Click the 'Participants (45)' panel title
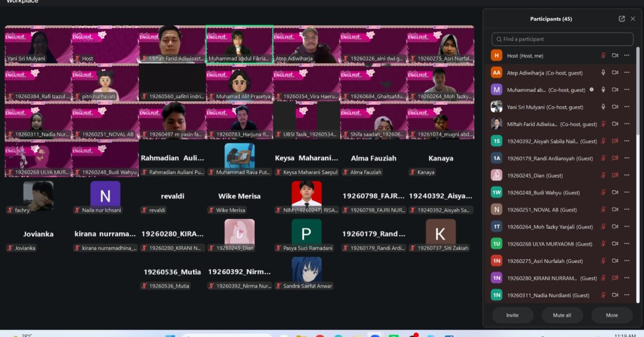The height and width of the screenshot is (337, 644). (551, 19)
